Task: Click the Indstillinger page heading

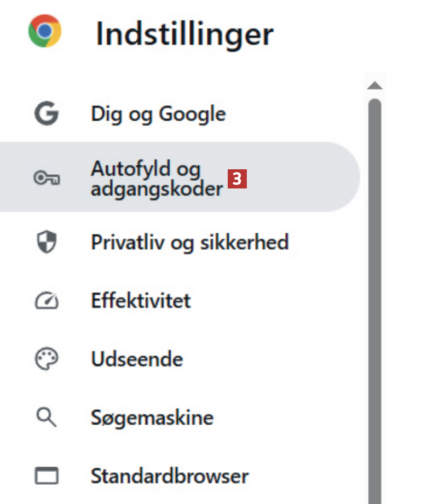Action: click(x=184, y=34)
